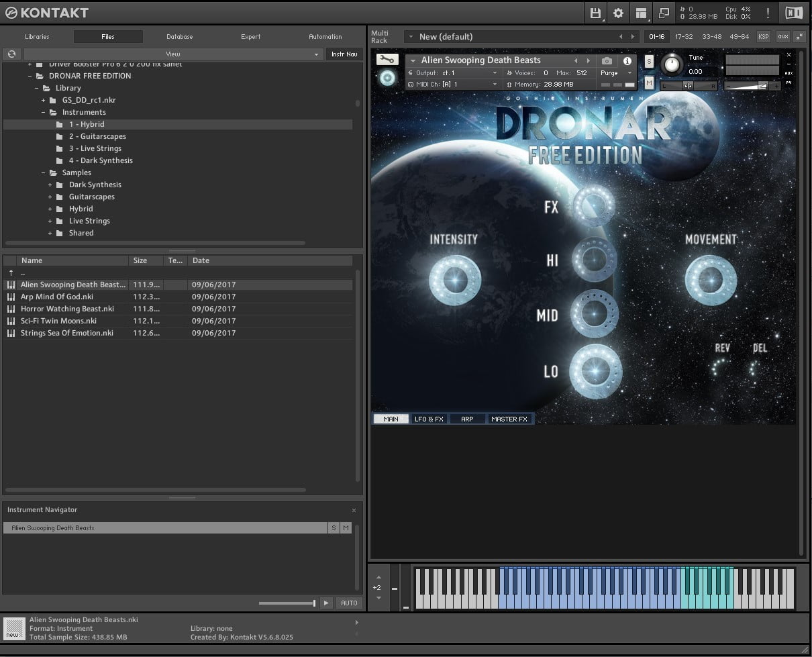Open the instrument name dropdown arrow

413,61
